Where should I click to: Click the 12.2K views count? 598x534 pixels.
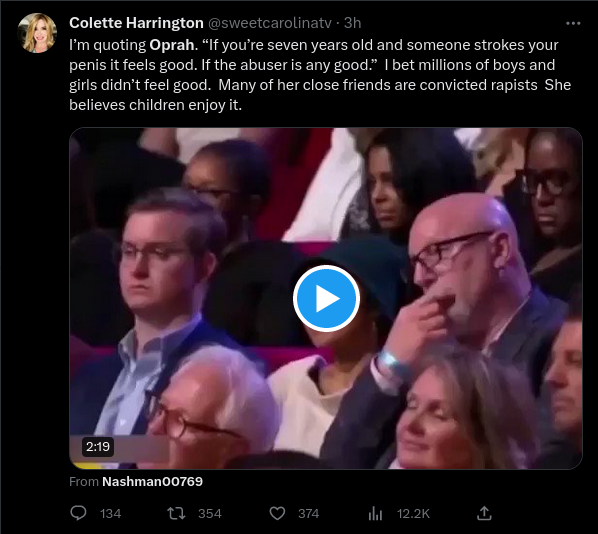(413, 514)
